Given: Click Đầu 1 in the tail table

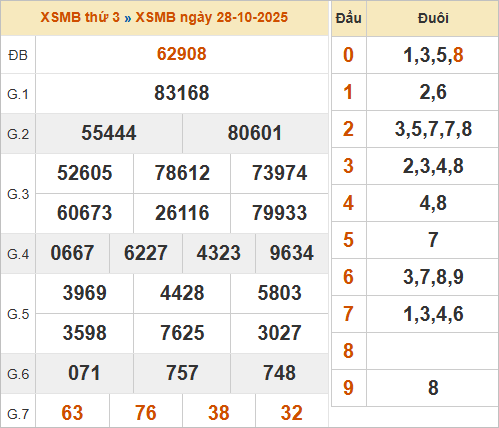Looking at the screenshot, I should (348, 92).
